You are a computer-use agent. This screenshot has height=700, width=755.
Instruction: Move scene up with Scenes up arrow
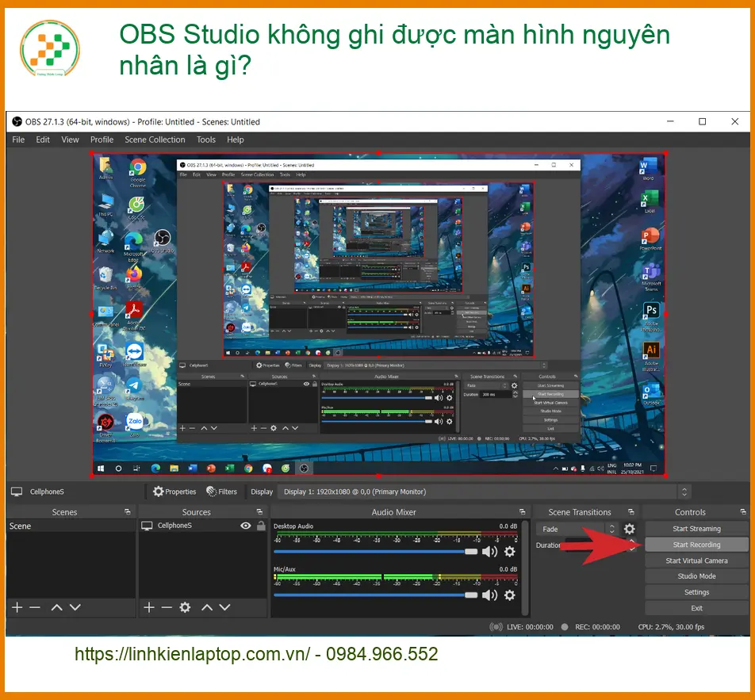pos(57,607)
